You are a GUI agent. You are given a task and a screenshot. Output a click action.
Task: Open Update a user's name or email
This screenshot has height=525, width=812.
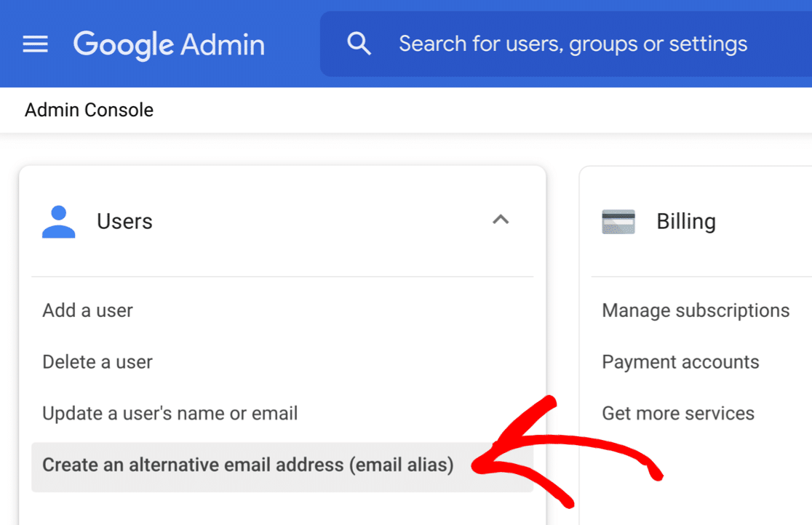click(x=170, y=413)
